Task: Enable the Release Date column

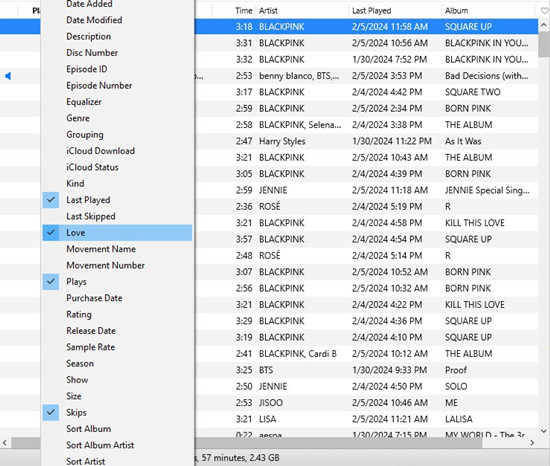Action: coord(117,331)
